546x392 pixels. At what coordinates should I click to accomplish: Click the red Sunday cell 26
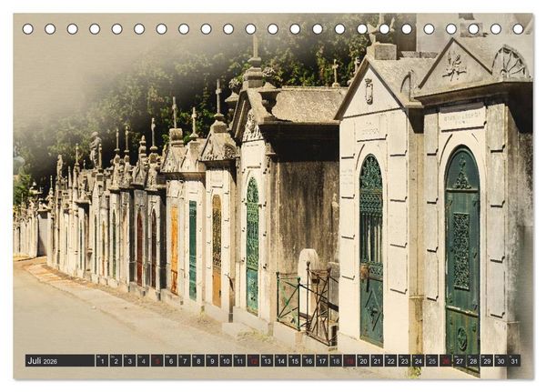[446, 361]
